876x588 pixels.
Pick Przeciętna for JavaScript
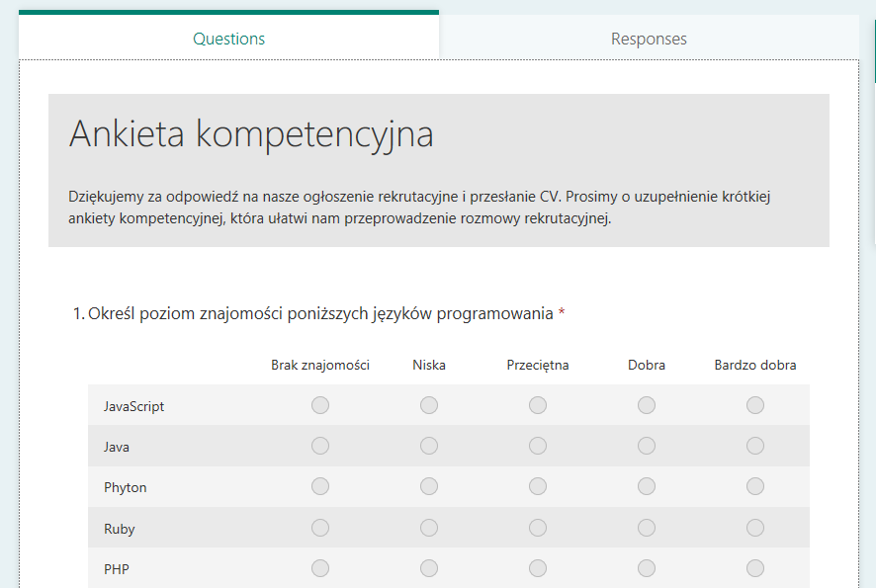(538, 405)
